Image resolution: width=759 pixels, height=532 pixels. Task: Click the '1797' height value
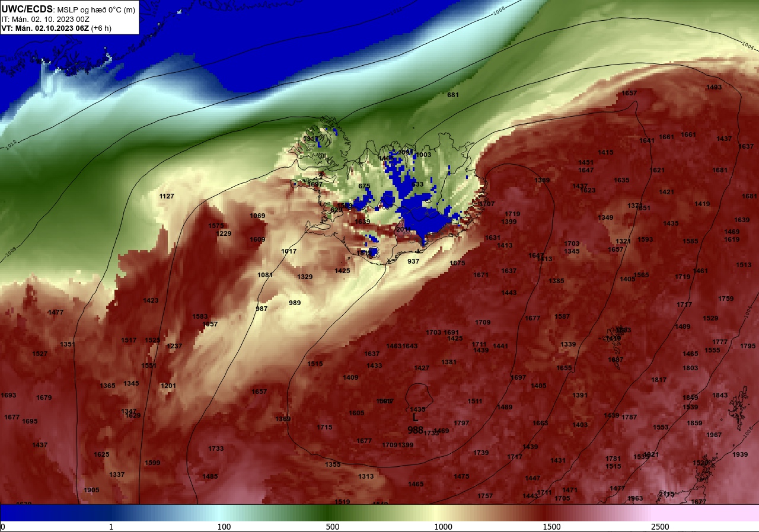[461, 423]
